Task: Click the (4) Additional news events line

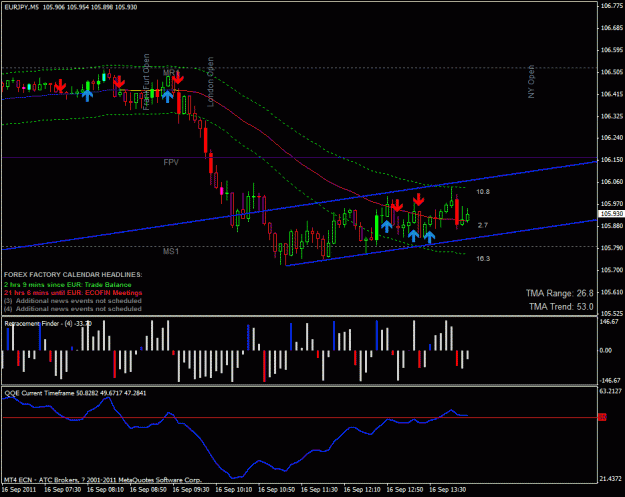Action: pyautogui.click(x=73, y=308)
